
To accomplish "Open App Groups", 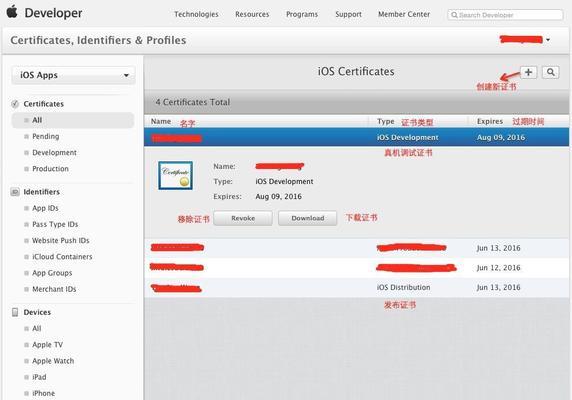I will pos(52,273).
